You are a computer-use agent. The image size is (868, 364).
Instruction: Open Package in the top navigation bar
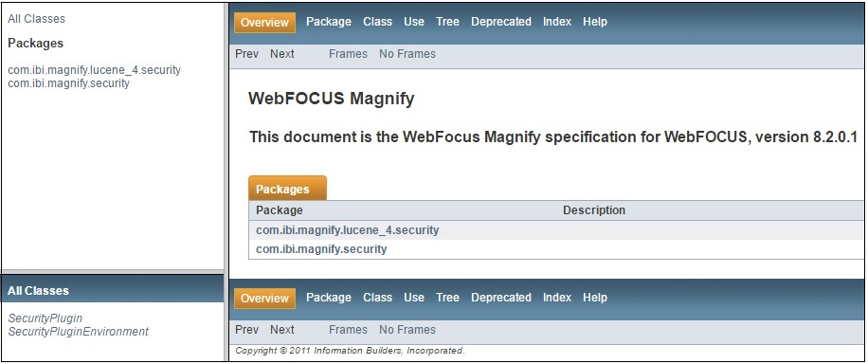(x=329, y=22)
